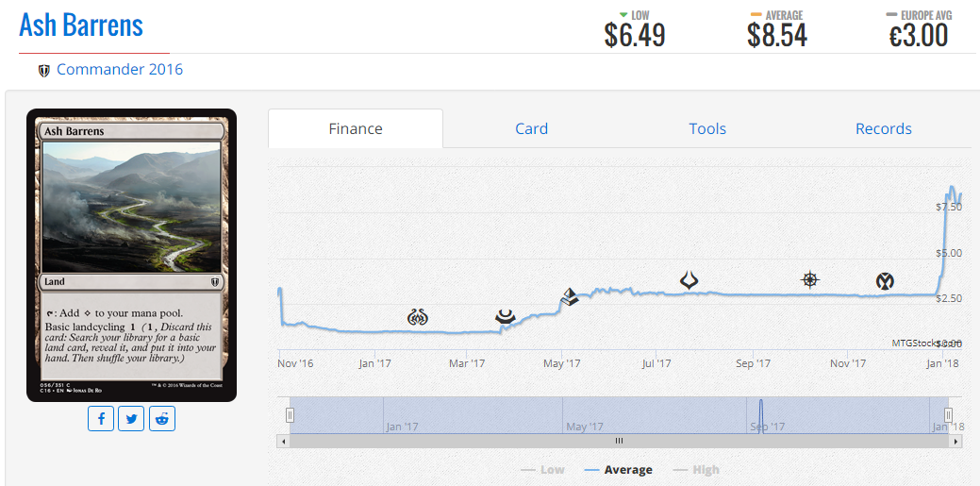Toggle the Low price line in legend
The image size is (980, 486).
tap(542, 470)
